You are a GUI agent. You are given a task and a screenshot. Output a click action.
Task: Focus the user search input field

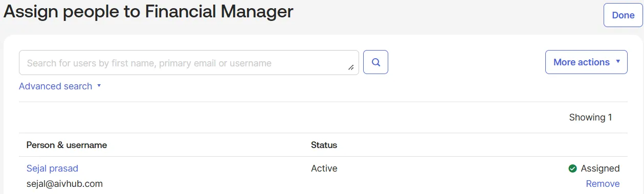click(x=189, y=63)
